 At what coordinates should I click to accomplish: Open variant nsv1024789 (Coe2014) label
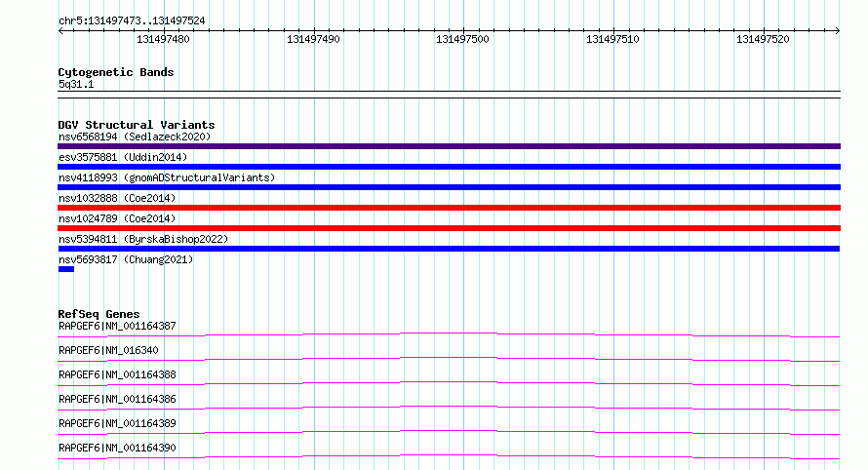tap(117, 218)
